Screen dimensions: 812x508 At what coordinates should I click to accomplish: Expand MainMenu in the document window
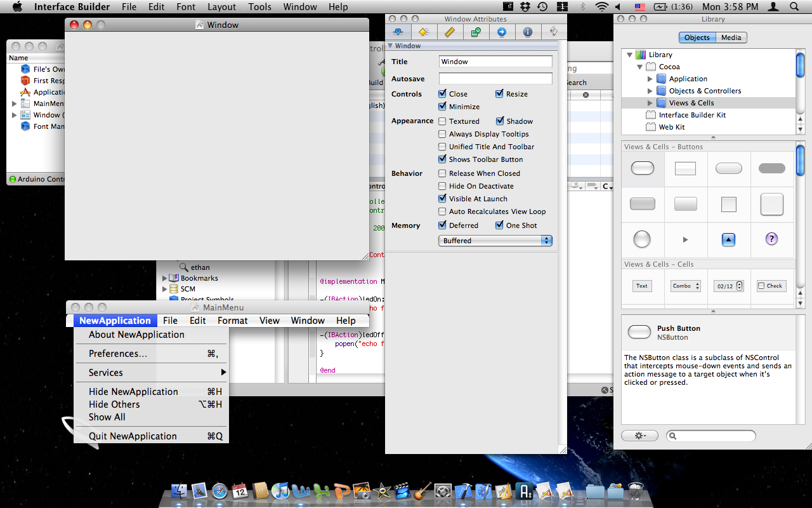14,104
